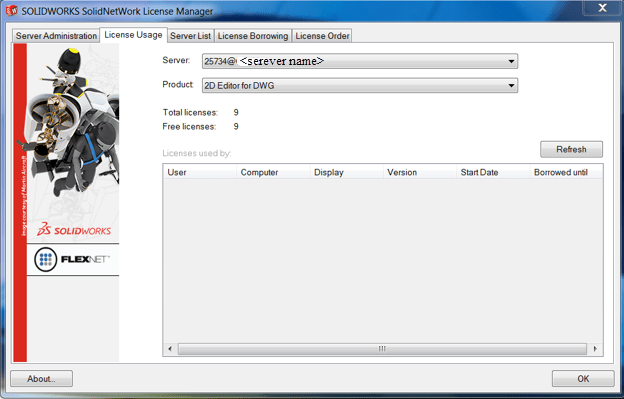Click the Free licenses label

[189, 127]
